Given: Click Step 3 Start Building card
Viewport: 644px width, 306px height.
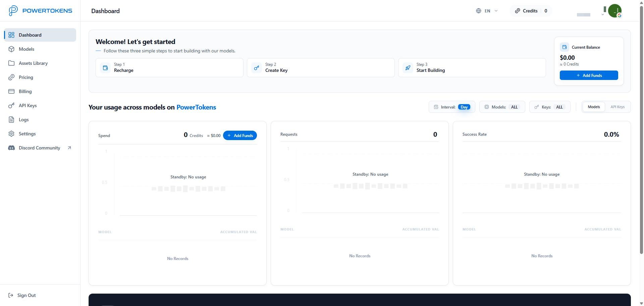Looking at the screenshot, I should click(472, 68).
